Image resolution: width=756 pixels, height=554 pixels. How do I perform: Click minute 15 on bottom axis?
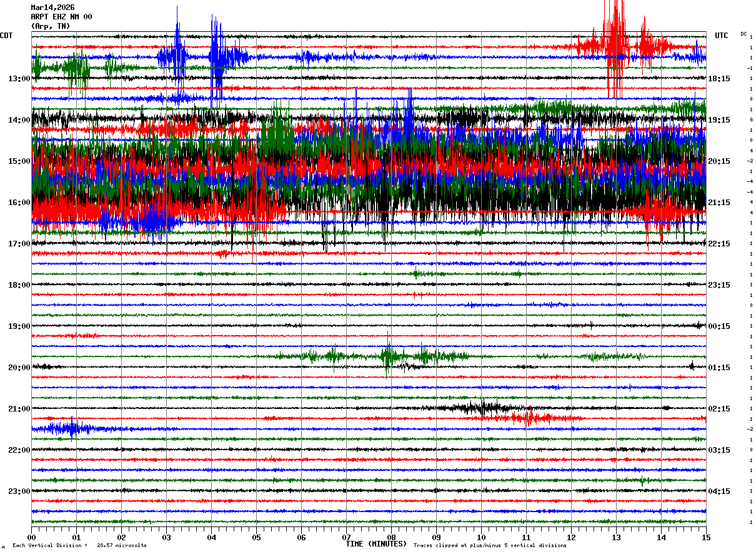706,537
